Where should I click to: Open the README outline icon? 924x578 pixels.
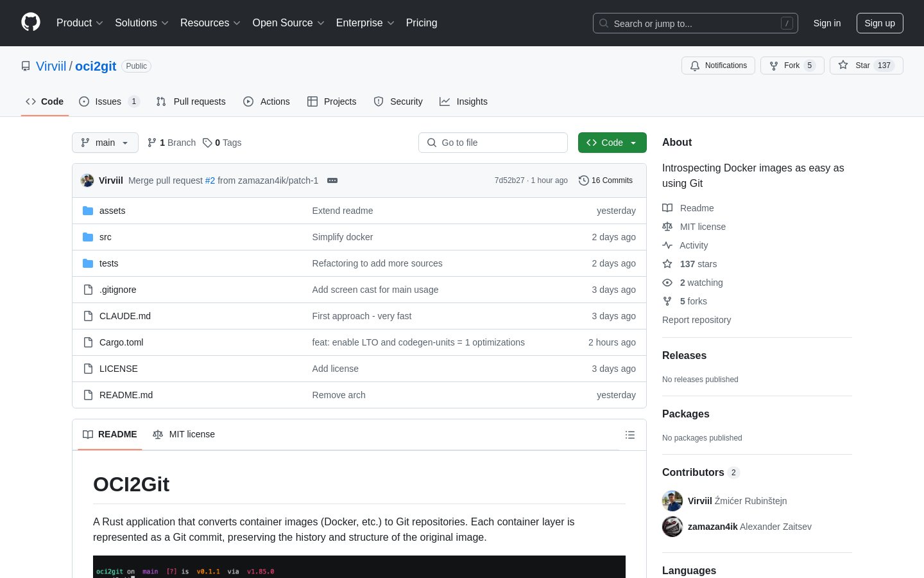click(x=630, y=435)
